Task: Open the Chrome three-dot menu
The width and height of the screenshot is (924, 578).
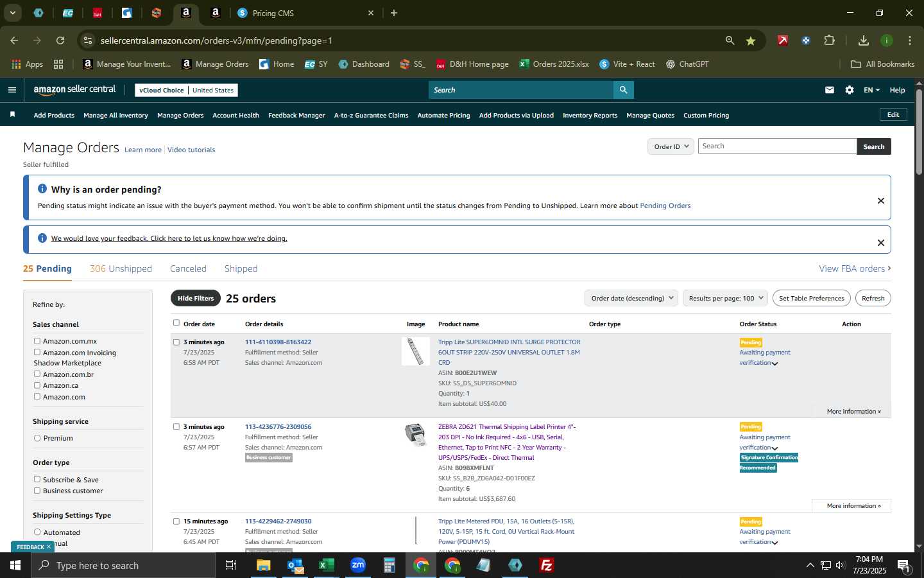Action: (910, 40)
